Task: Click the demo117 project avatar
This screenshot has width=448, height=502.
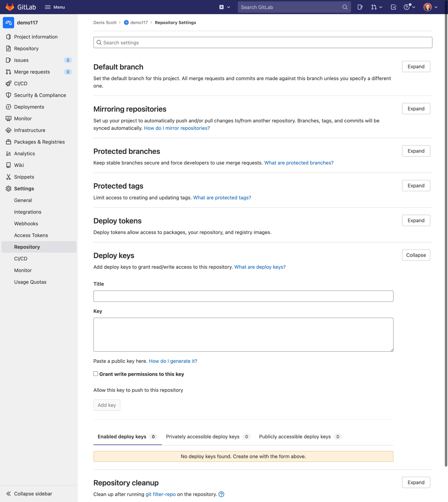Action: (x=9, y=23)
